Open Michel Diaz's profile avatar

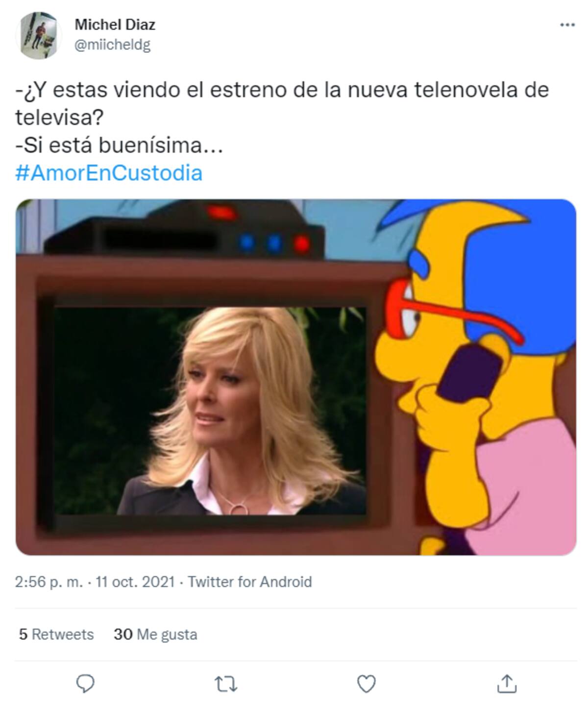click(x=38, y=35)
